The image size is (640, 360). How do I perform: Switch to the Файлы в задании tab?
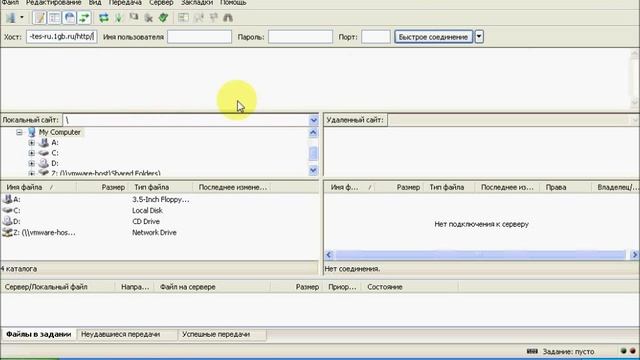[x=38, y=334]
